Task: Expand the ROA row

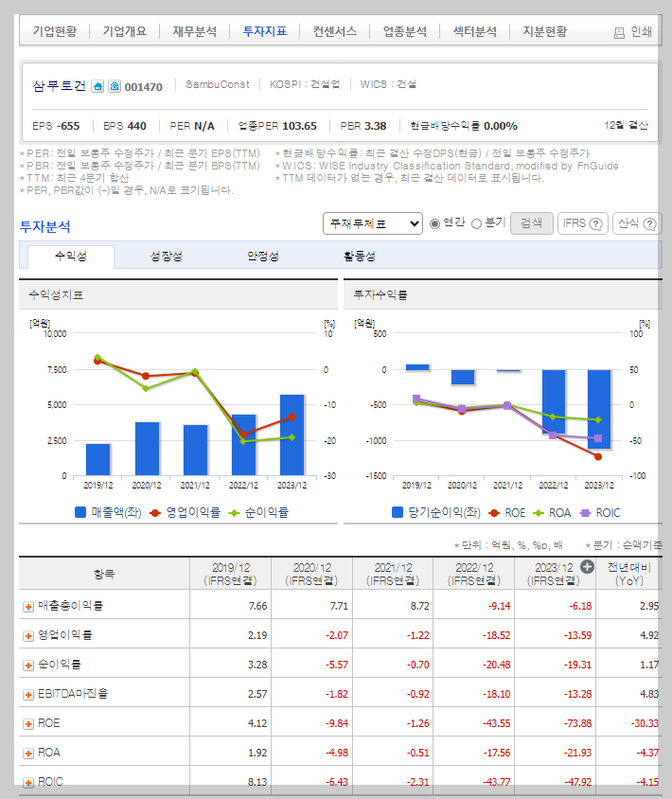Action: pos(28,754)
